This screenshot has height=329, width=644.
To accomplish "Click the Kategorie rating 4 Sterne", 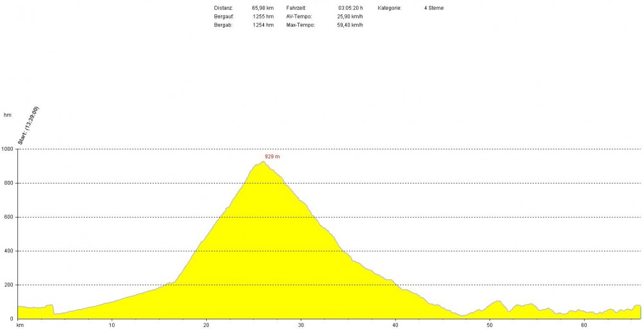I will [434, 8].
